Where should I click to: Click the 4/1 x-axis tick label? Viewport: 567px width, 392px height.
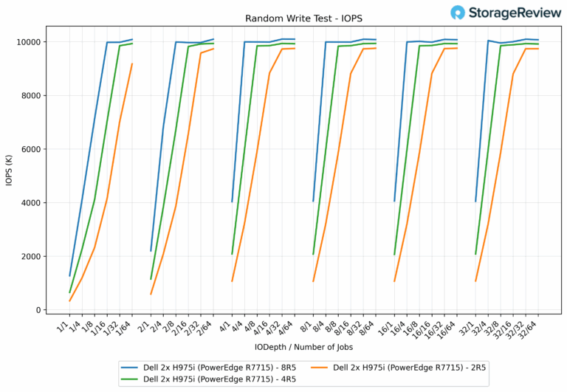[x=227, y=323]
